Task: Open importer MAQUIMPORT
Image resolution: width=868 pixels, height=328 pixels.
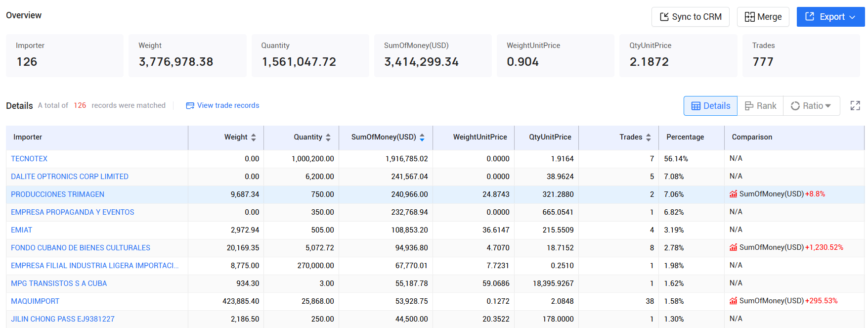Action: (x=35, y=301)
